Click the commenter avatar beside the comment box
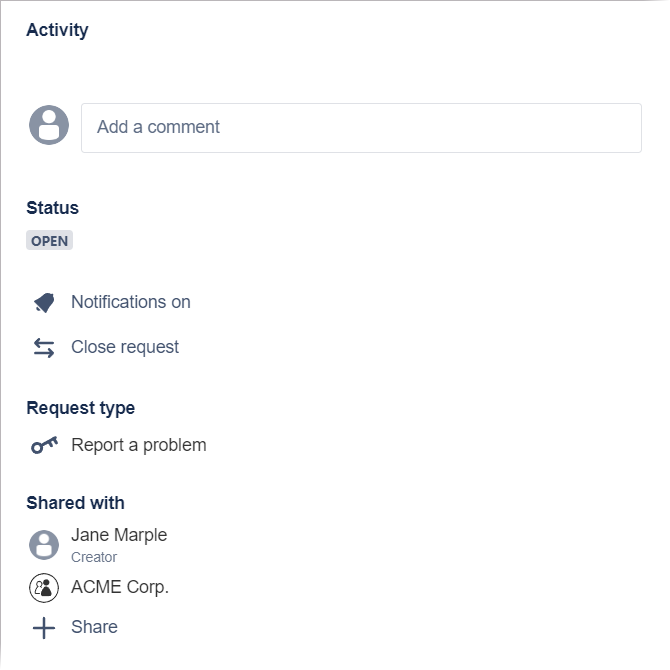 coord(49,126)
